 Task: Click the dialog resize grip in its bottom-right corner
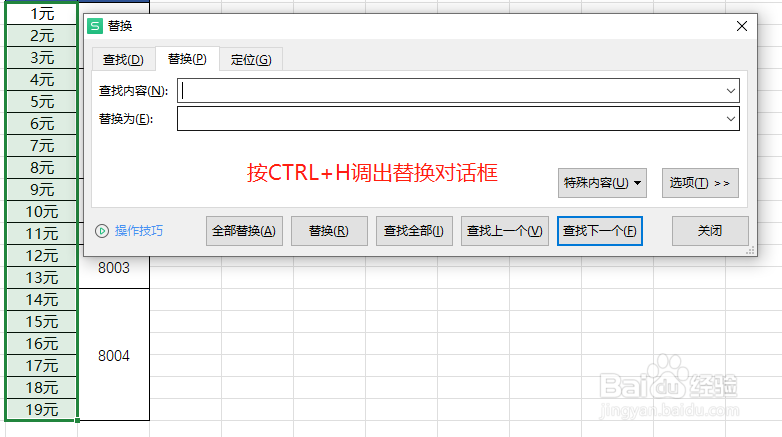pos(750,250)
